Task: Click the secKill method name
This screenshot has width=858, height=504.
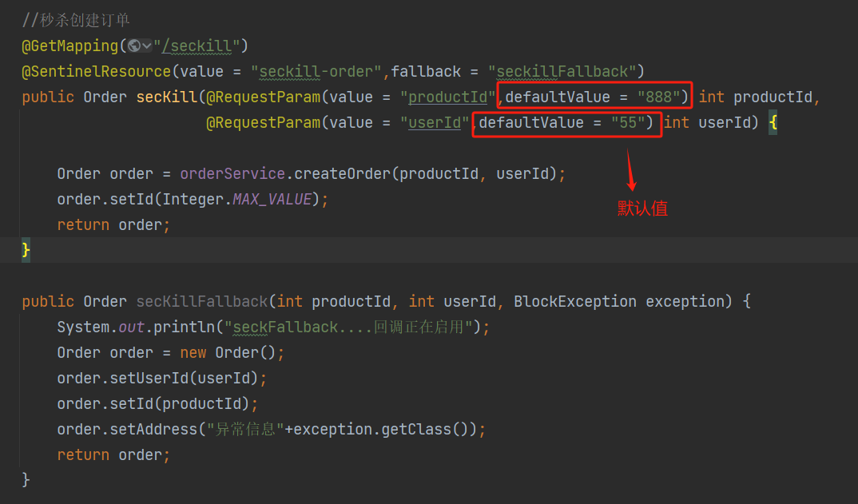Action: coord(166,97)
